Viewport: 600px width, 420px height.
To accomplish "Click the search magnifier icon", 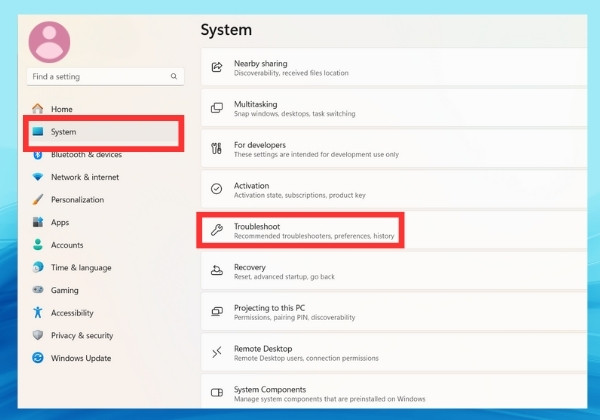I will 174,77.
